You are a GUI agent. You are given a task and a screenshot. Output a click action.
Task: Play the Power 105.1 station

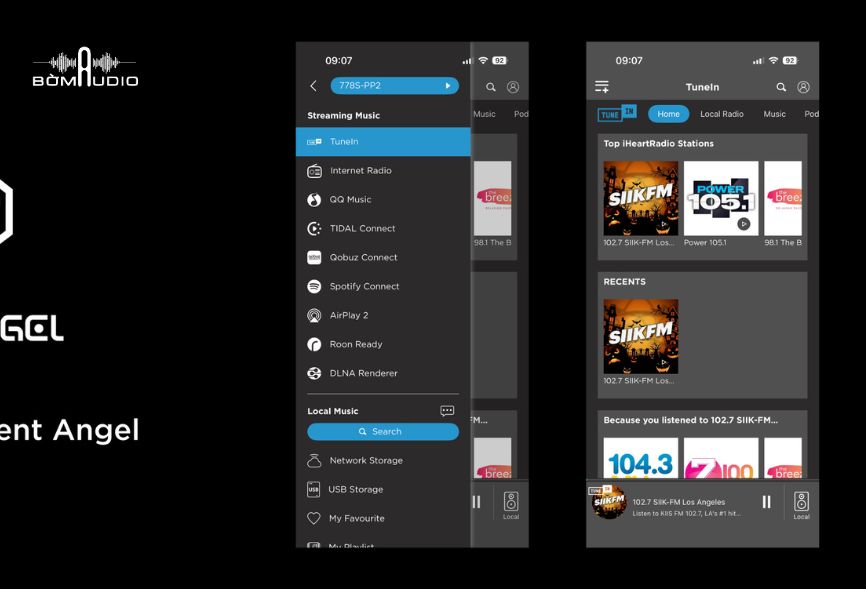pos(721,198)
